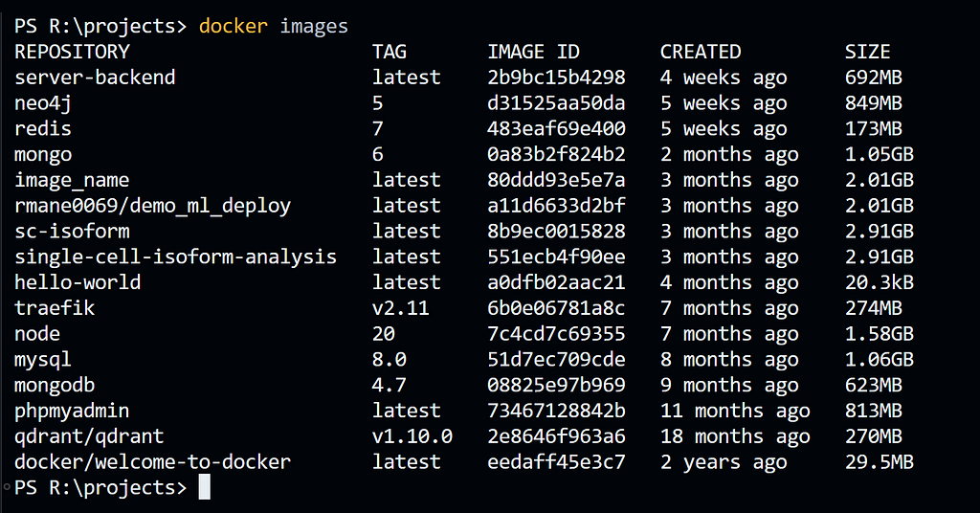Select image ID eedaff45e3c7
Viewport: 980px width, 513px height.
[x=556, y=461]
